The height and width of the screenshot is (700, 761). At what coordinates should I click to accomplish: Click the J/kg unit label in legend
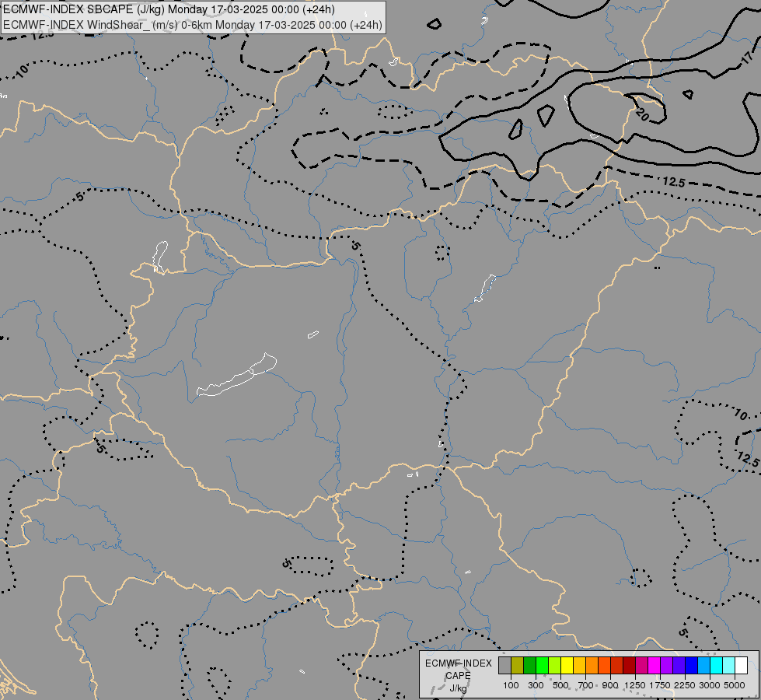(x=458, y=688)
